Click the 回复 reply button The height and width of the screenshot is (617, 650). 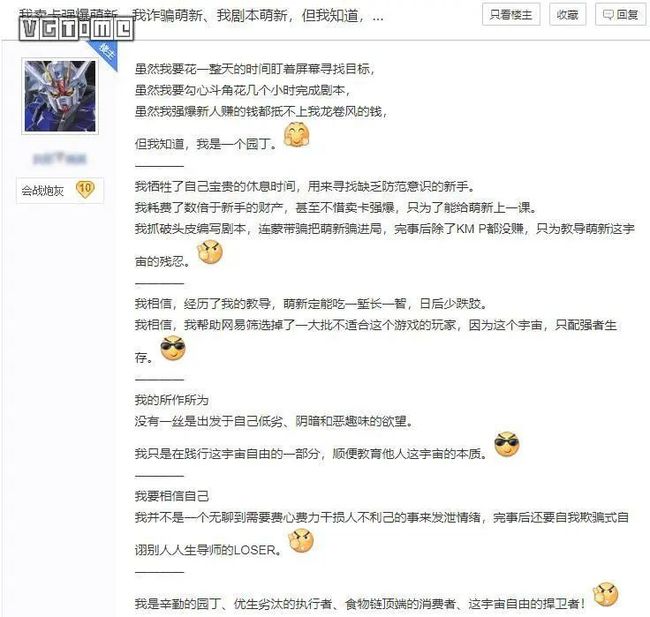coord(620,15)
